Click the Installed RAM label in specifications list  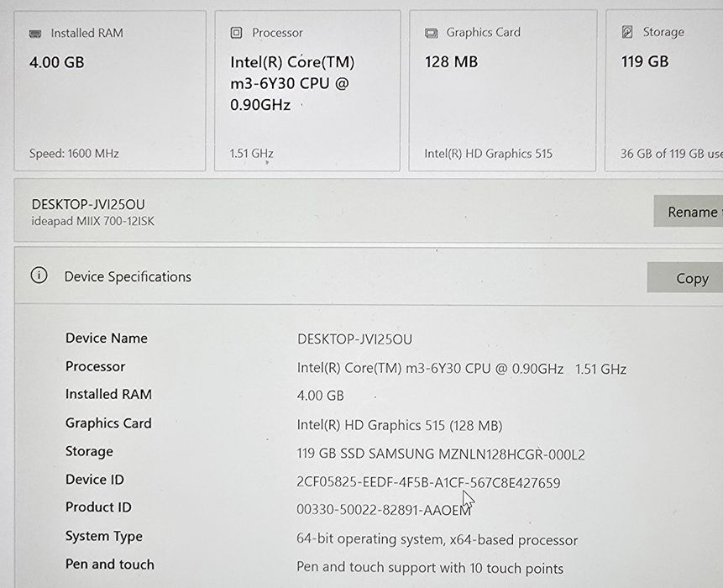[108, 394]
